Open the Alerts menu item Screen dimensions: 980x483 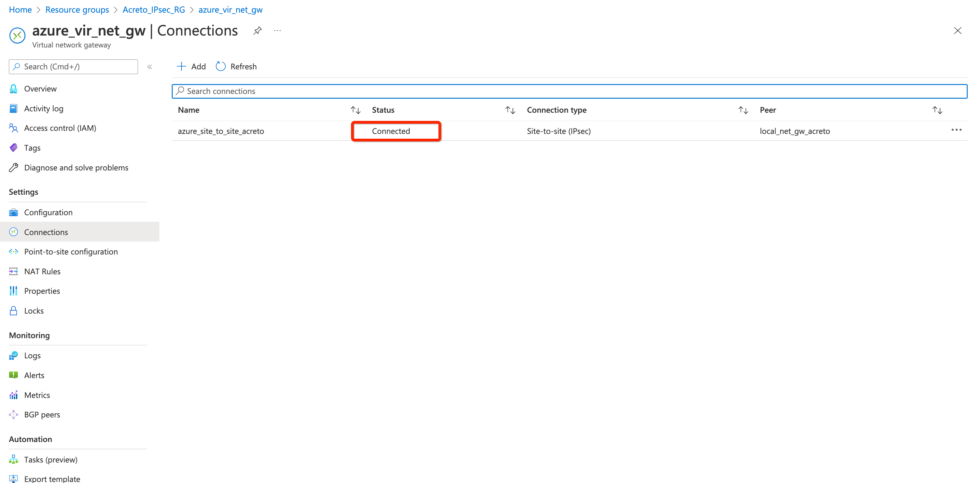34,375
